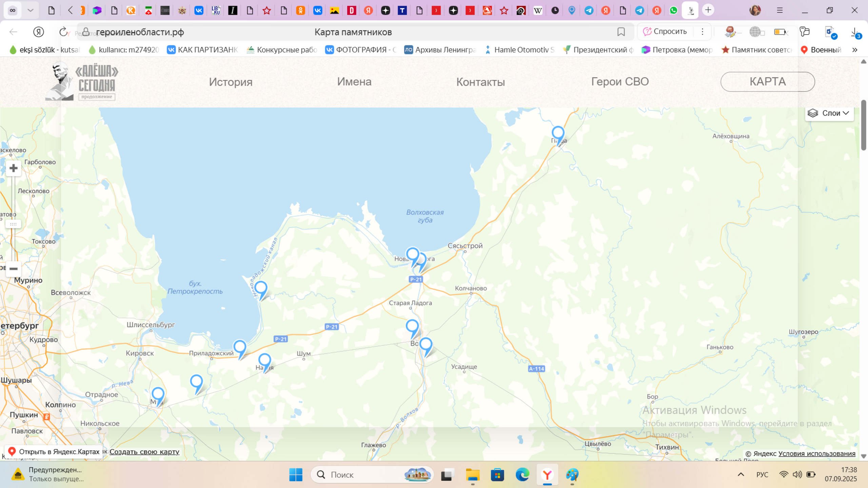Switch to the WhatsApp tab

click(x=673, y=11)
